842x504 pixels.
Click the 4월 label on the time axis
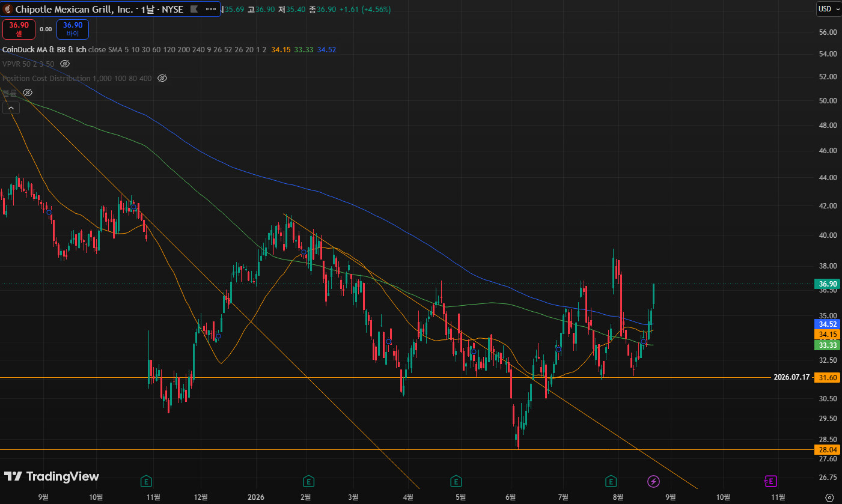pos(408,497)
